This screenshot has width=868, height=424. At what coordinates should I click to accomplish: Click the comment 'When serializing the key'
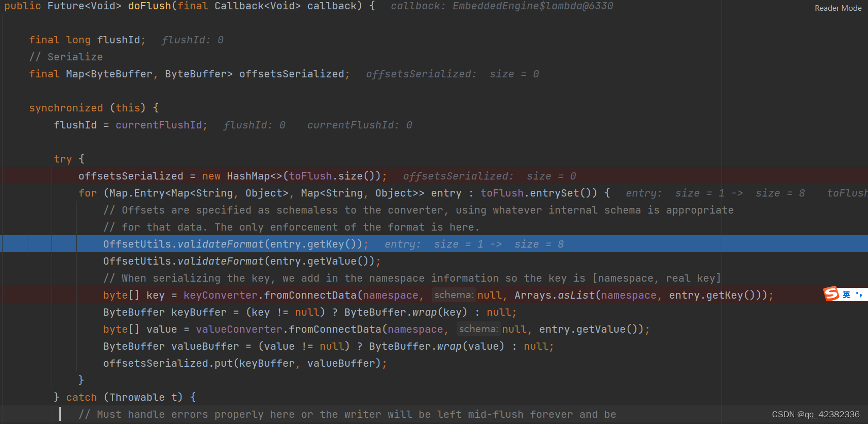tap(412, 279)
